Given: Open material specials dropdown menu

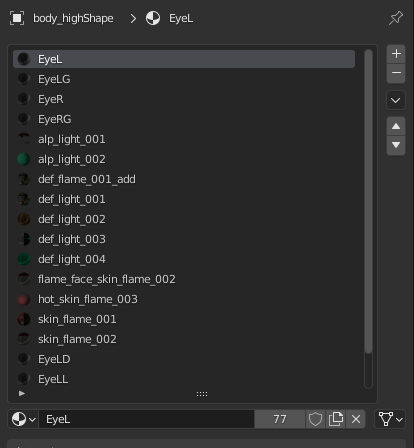Looking at the screenshot, I should pyautogui.click(x=396, y=100).
